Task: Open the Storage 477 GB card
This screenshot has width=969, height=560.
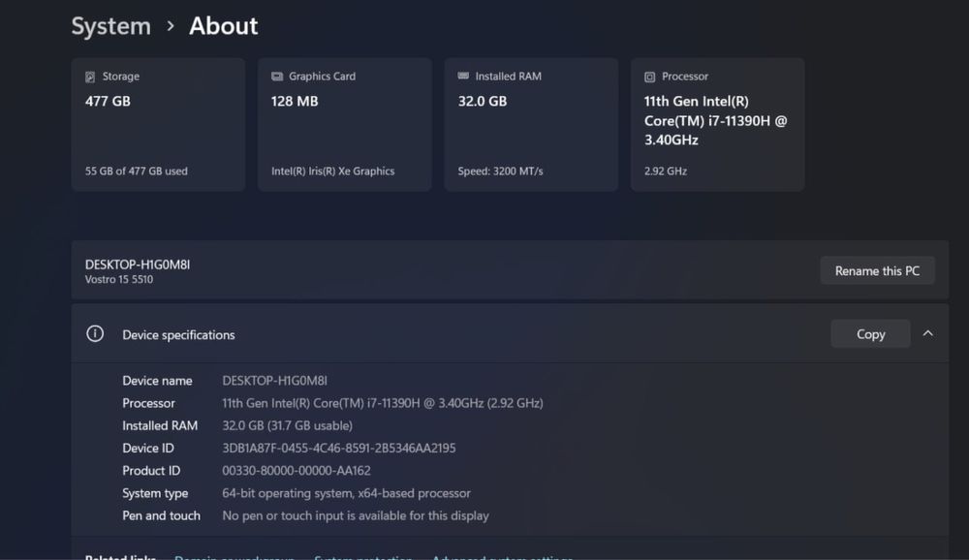Action: [x=158, y=124]
